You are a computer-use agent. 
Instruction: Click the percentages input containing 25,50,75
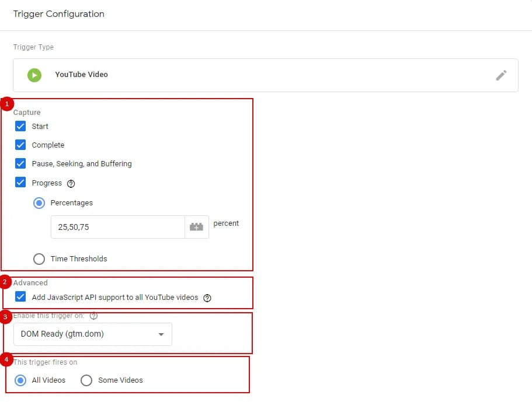point(117,226)
